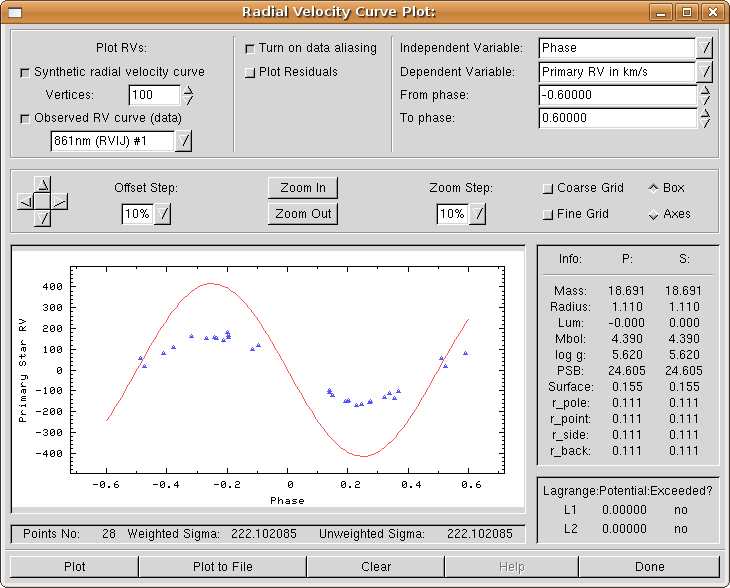Enable Coarse Grid checkbox

coord(548,189)
